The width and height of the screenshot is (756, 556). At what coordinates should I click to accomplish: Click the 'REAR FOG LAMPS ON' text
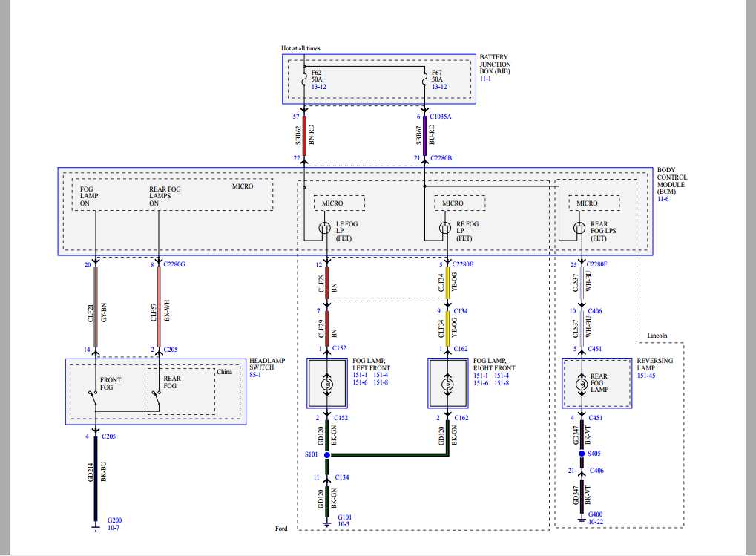click(165, 196)
